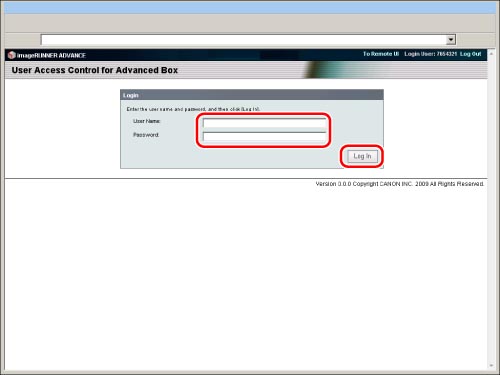Viewport: 500px width, 375px height.
Task: Click the Log In button
Action: click(362, 156)
